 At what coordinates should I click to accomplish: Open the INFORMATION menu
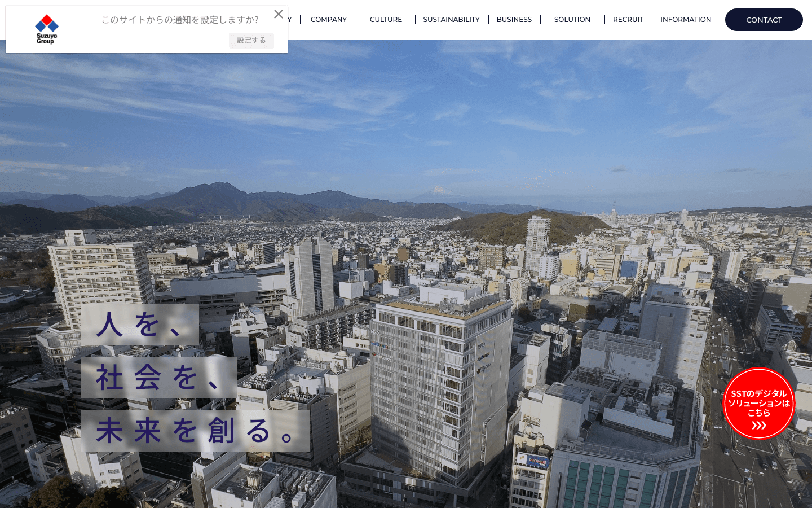tap(686, 20)
